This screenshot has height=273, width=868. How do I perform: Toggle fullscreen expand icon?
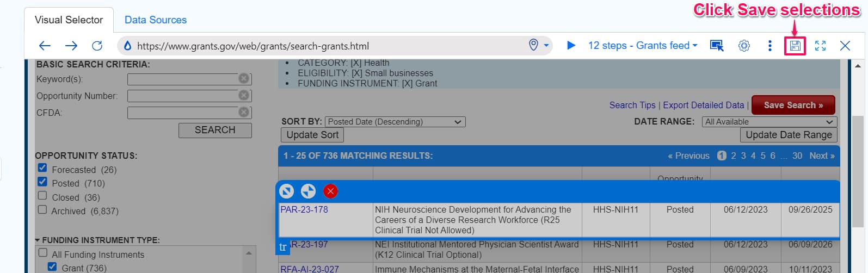coord(820,46)
